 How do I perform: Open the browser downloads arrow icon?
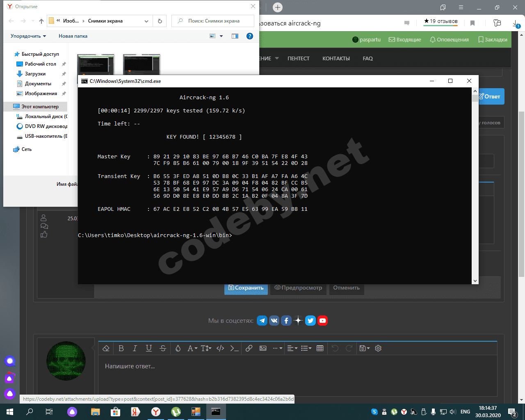click(x=516, y=23)
